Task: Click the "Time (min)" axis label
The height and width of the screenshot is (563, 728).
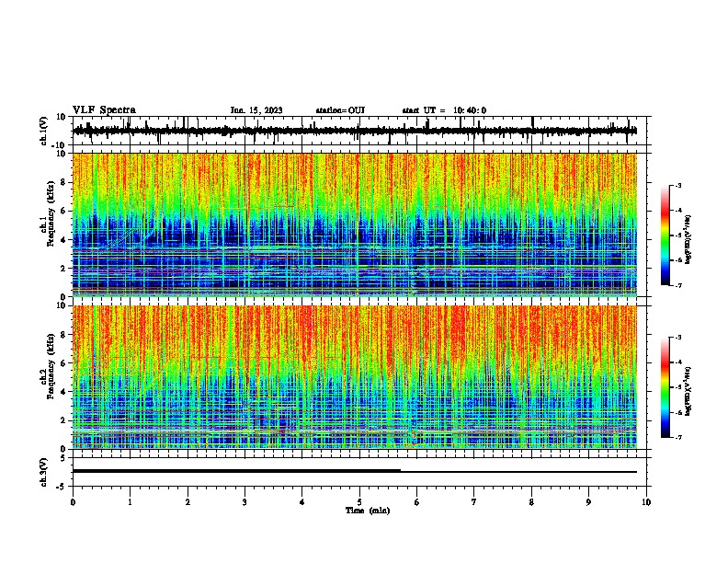Action: (x=368, y=511)
